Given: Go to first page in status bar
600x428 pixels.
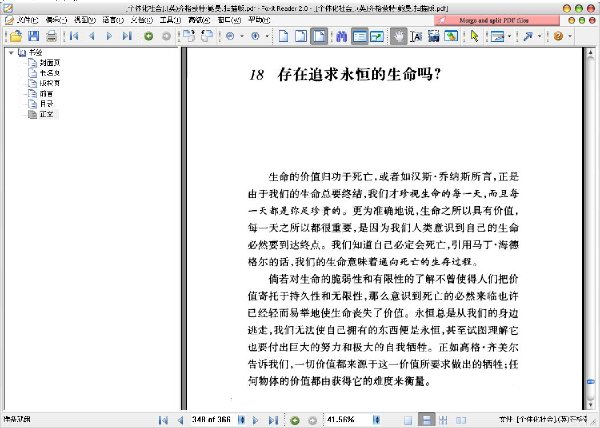Looking at the screenshot, I should (x=163, y=420).
